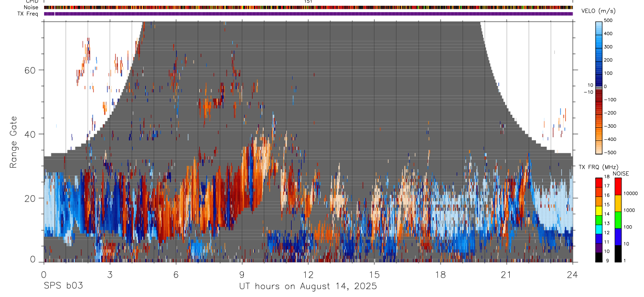Click the 'Range Gate' y-axis title
This screenshot has height=297, width=644.
tap(13, 141)
